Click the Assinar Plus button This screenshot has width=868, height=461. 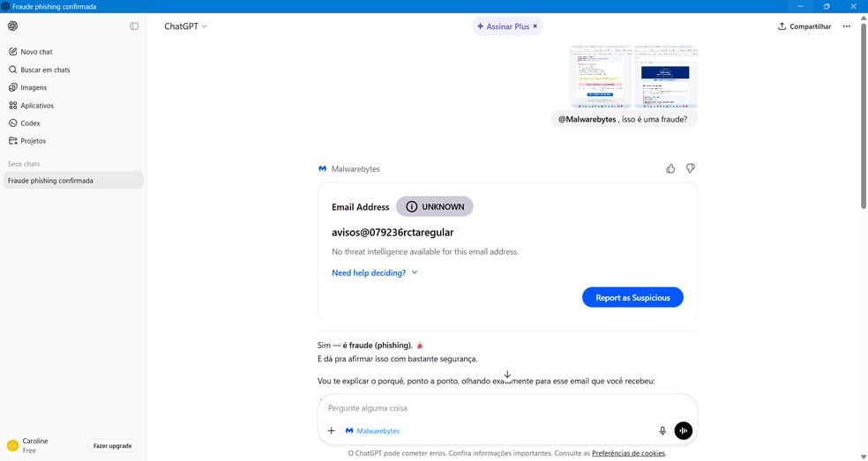pos(503,26)
